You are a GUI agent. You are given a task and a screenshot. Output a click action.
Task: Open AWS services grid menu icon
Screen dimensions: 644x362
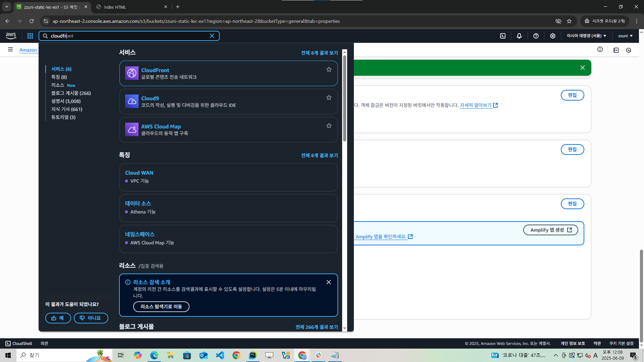[x=30, y=36]
